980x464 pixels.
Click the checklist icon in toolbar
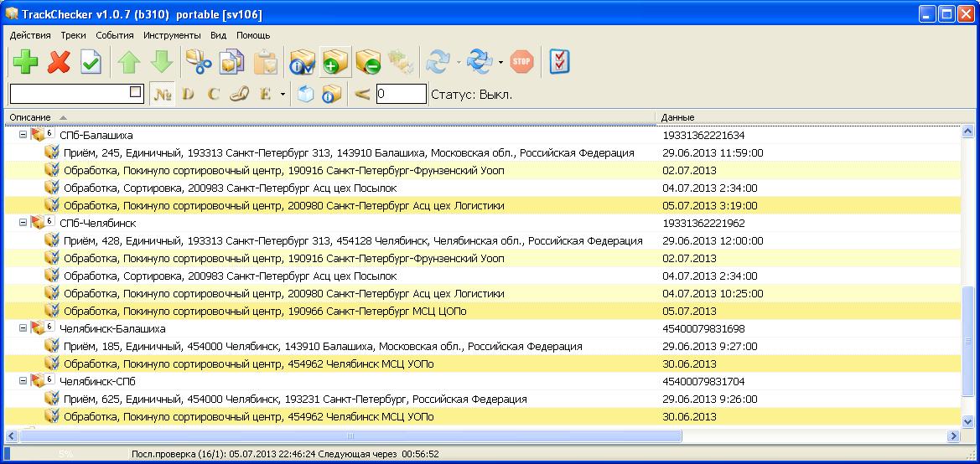(x=559, y=61)
